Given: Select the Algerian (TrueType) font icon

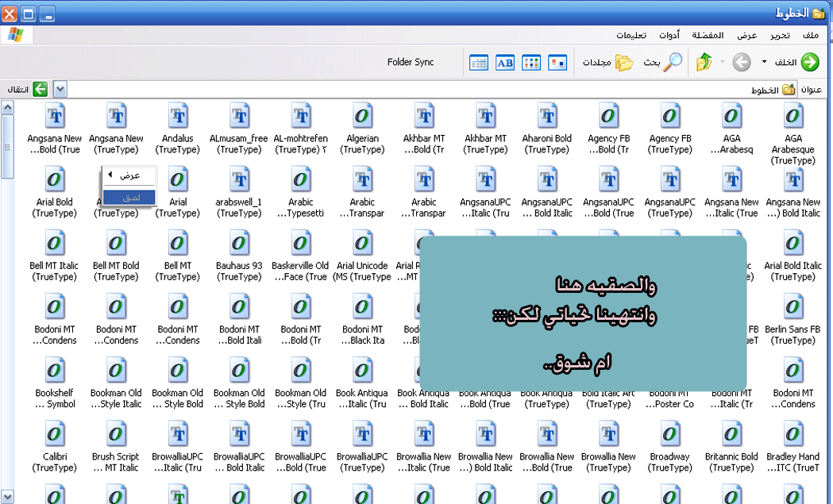Looking at the screenshot, I should [x=362, y=117].
